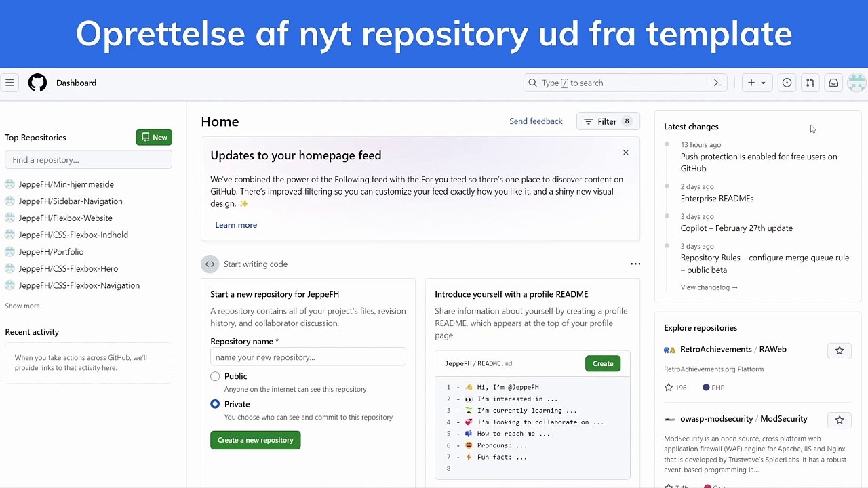868x488 pixels.
Task: Click the Start writing code icon
Action: [x=210, y=264]
